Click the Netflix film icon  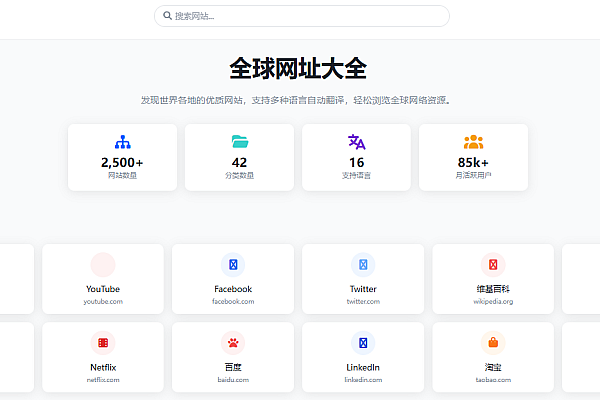[103, 343]
